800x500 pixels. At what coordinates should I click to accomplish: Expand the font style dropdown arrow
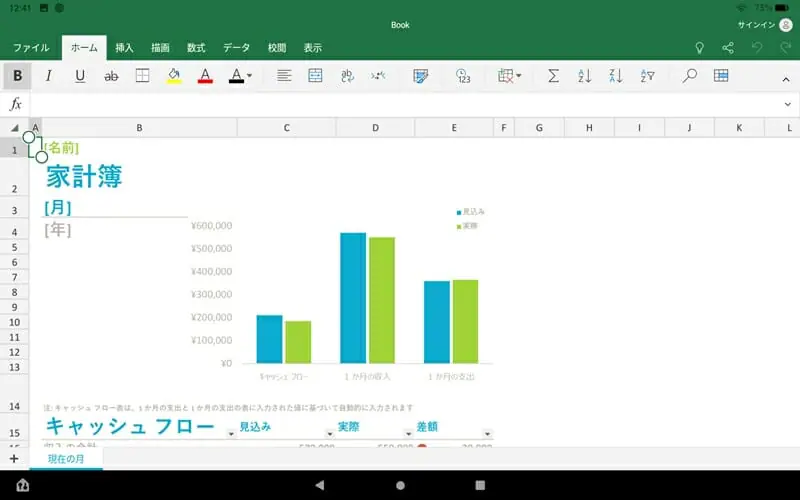pos(248,76)
